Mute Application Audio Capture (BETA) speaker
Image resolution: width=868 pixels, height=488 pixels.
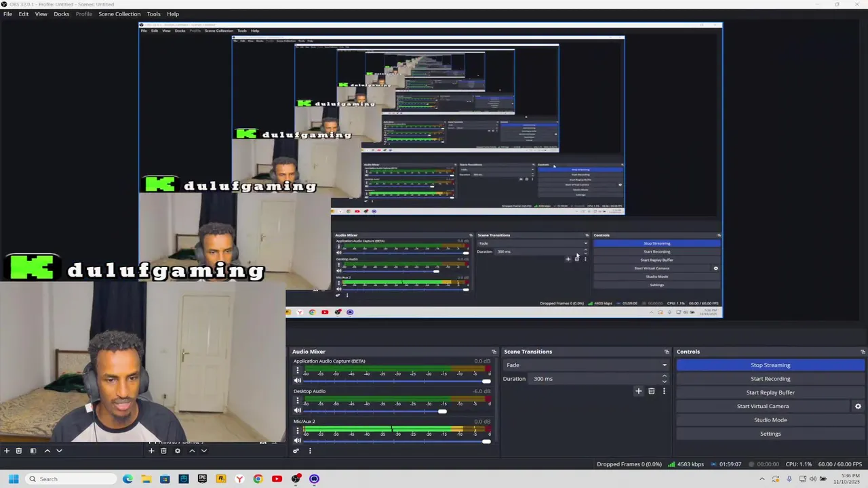(x=297, y=381)
